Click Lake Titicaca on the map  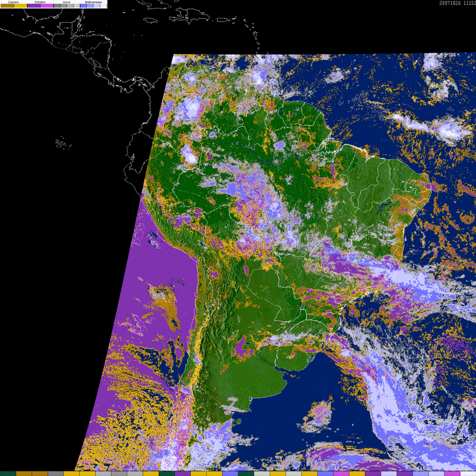click(x=202, y=246)
